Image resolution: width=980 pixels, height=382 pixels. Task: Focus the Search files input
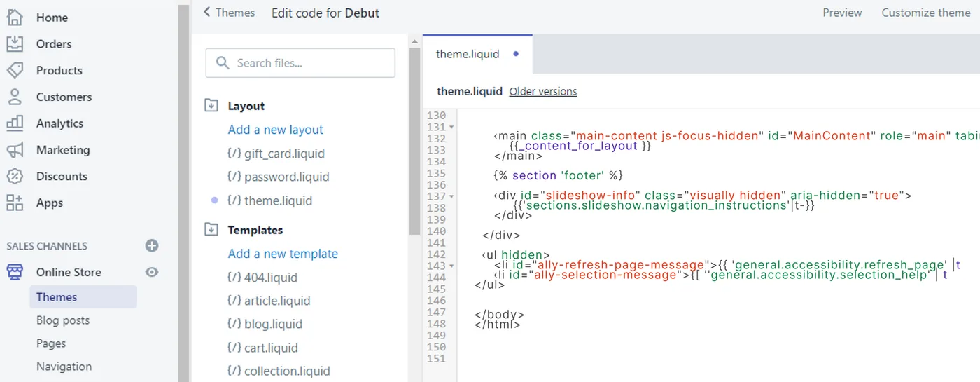pos(300,63)
